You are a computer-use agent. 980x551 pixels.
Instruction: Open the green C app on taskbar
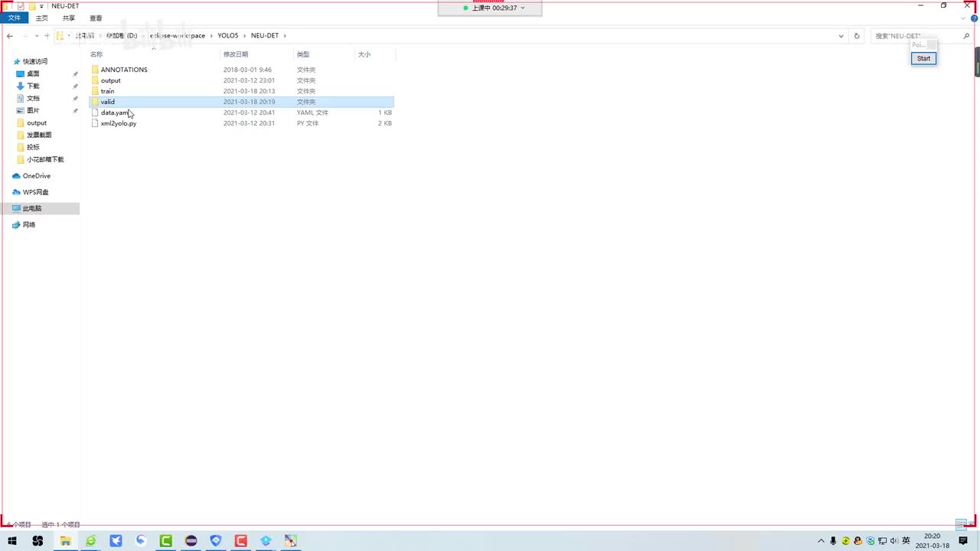click(x=165, y=541)
